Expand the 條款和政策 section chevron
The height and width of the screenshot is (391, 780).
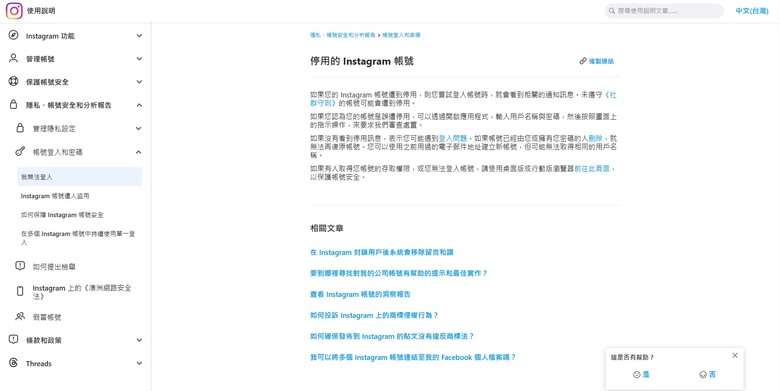click(x=139, y=340)
